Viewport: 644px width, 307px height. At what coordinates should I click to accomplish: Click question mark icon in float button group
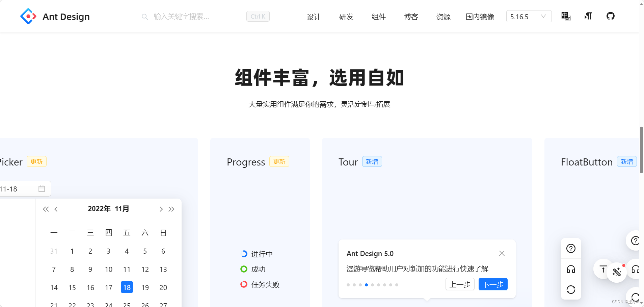(571, 249)
